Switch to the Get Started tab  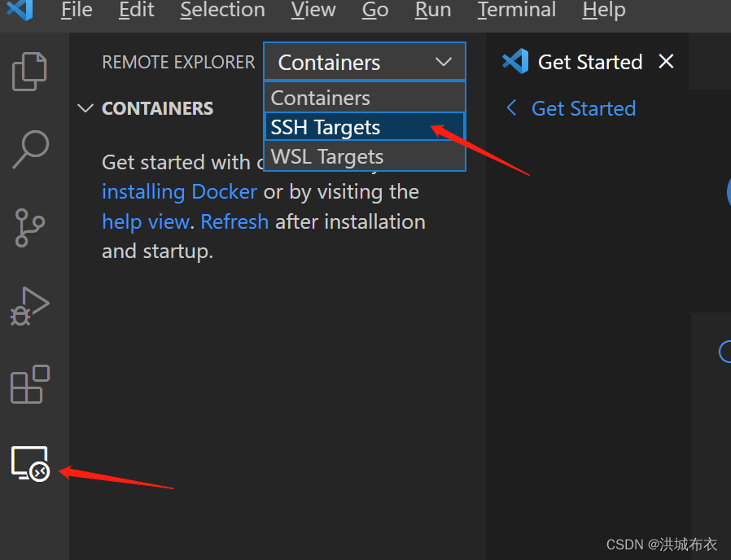[589, 62]
